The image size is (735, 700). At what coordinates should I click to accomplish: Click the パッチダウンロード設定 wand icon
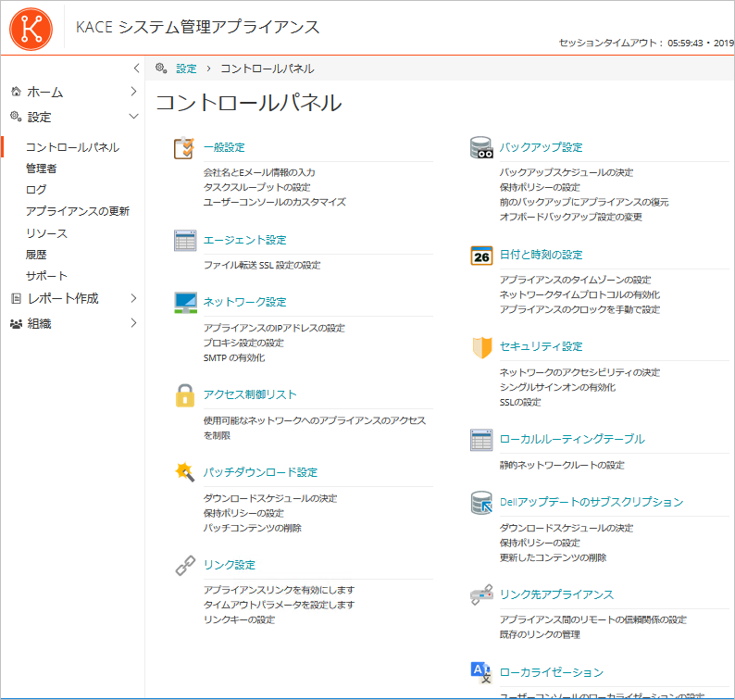click(x=185, y=472)
